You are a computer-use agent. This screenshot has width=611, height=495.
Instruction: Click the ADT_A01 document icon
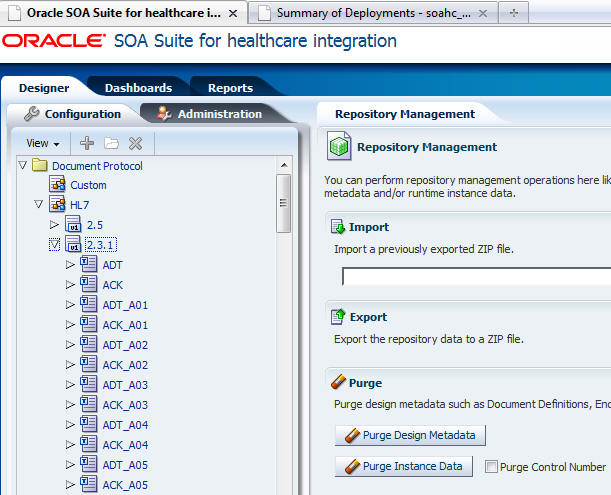89,304
